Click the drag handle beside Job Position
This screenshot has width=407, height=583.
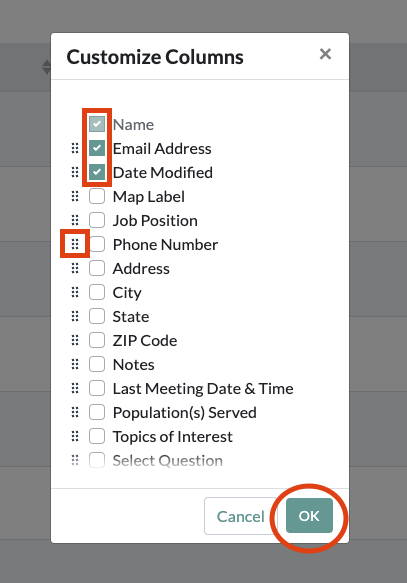click(x=75, y=220)
